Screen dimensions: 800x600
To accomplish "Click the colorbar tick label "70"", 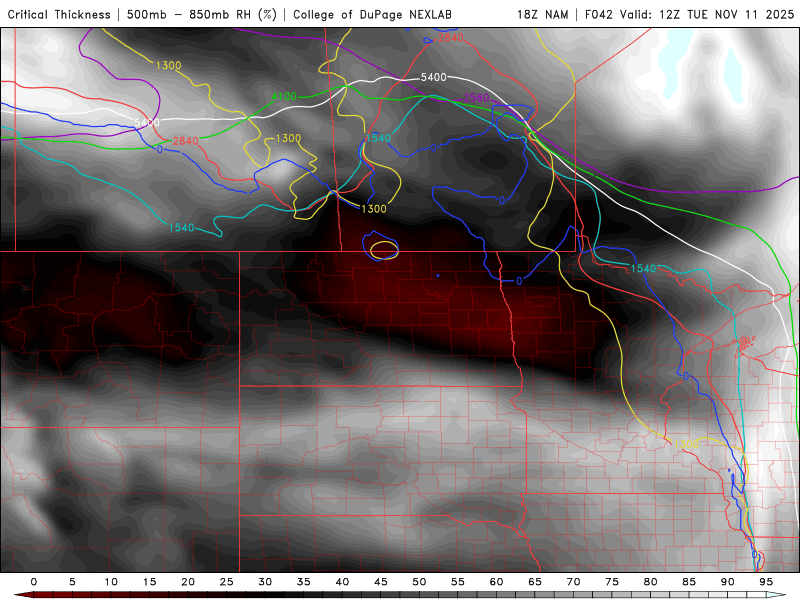I will (573, 582).
